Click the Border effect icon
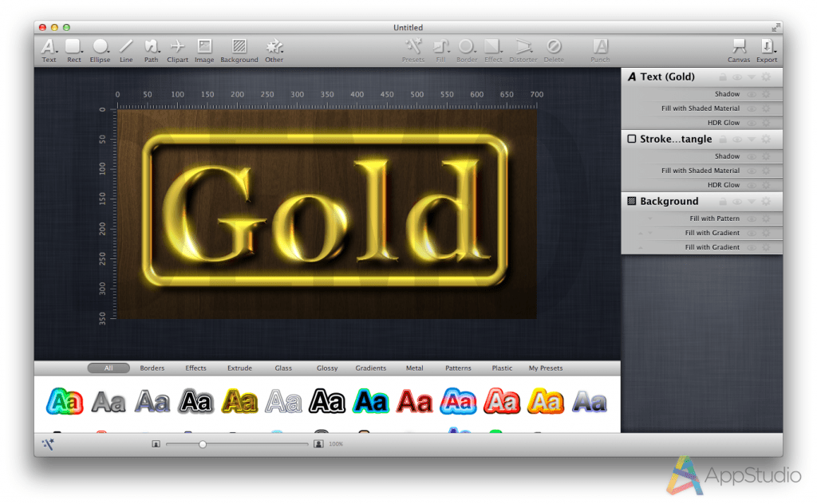The image size is (817, 504). tap(467, 51)
